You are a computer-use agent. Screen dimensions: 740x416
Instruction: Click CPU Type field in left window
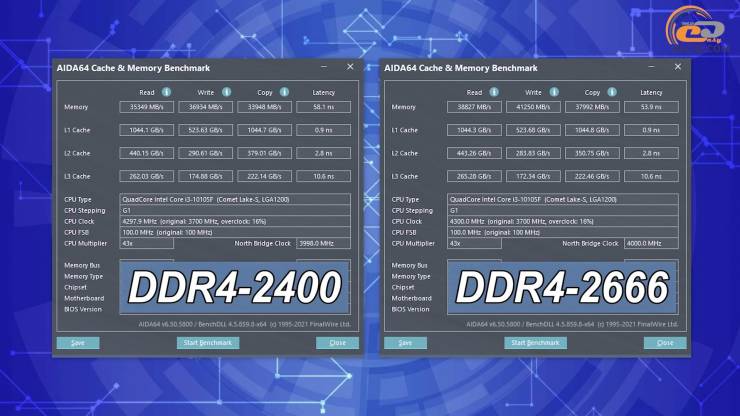click(x=235, y=200)
